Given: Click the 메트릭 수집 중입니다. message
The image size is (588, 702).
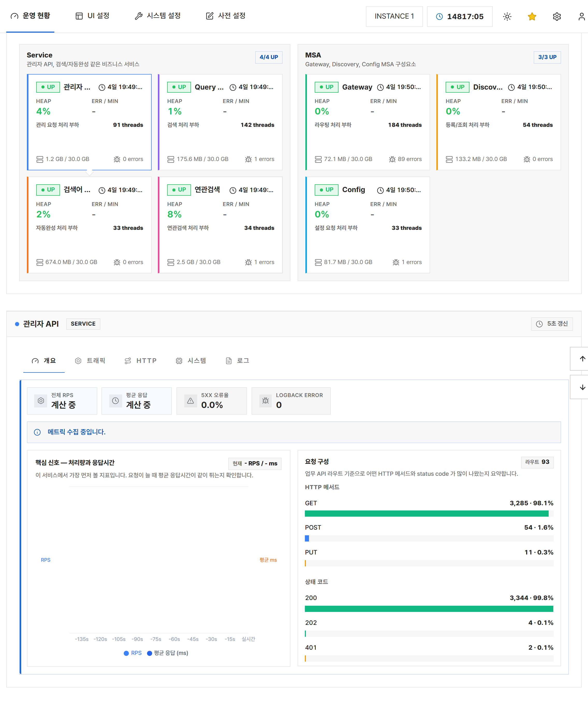Looking at the screenshot, I should pyautogui.click(x=77, y=432).
